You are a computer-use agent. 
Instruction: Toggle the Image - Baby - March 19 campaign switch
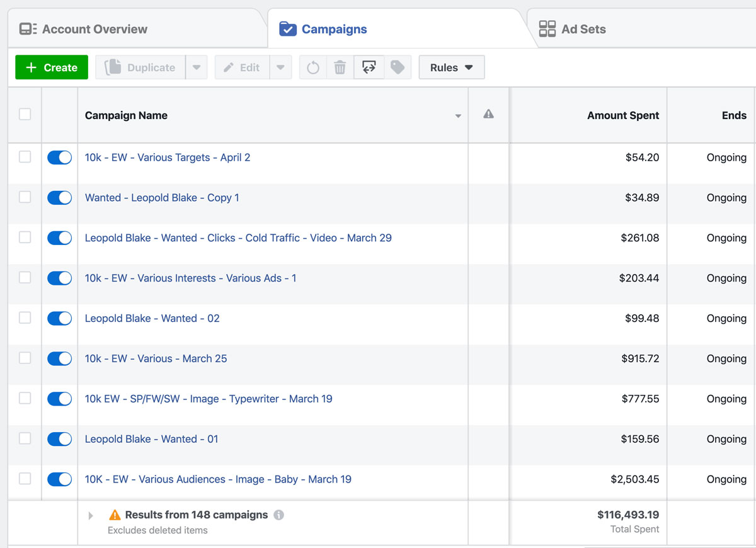[60, 479]
